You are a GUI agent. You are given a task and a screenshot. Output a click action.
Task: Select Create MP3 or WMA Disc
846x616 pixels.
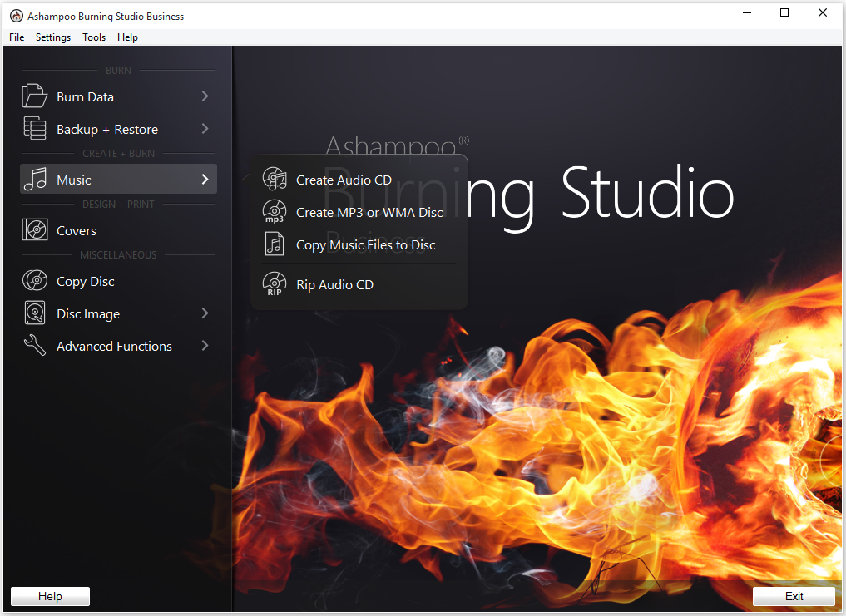coord(369,212)
